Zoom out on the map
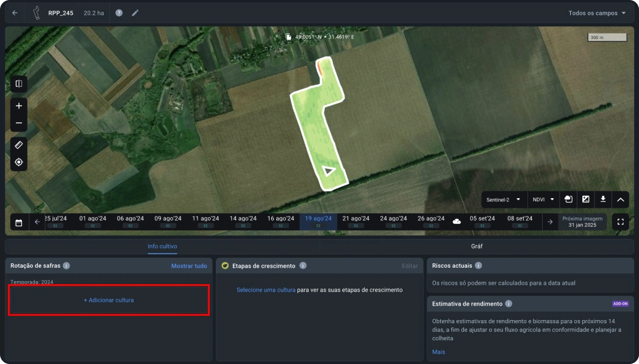Viewport: 639px width, 364px height. click(x=19, y=123)
